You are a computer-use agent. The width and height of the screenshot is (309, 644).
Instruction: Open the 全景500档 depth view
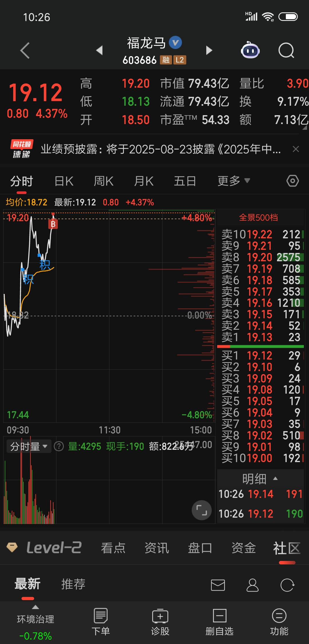coord(258,217)
